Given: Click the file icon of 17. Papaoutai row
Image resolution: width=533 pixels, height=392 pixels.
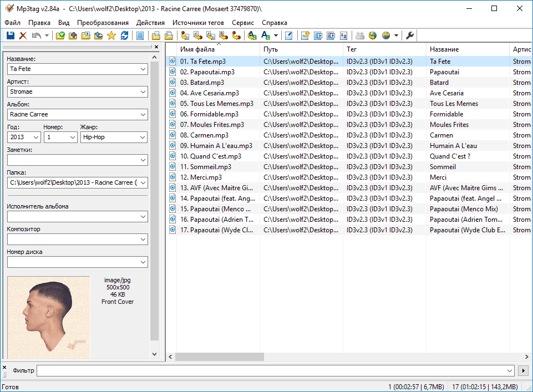Looking at the screenshot, I should tap(172, 230).
